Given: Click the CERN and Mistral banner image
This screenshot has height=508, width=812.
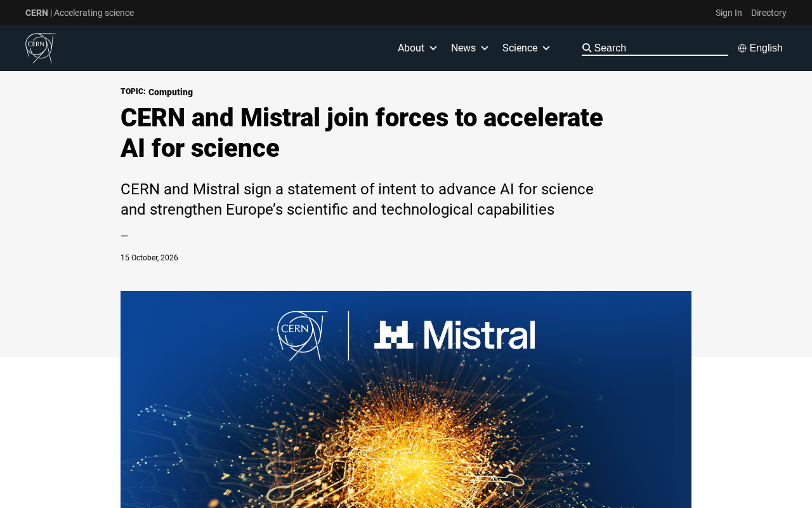Looking at the screenshot, I should coord(406,399).
